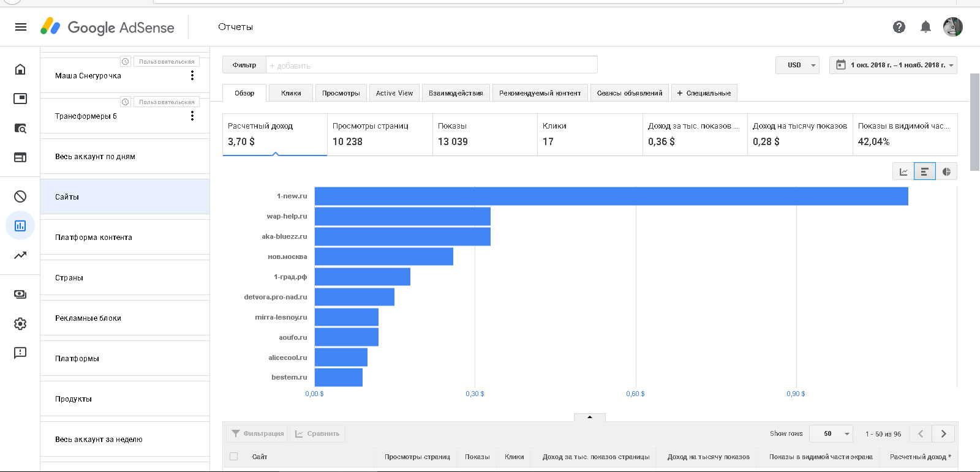Add a Специальные custom tab
980x472 pixels.
click(x=704, y=93)
